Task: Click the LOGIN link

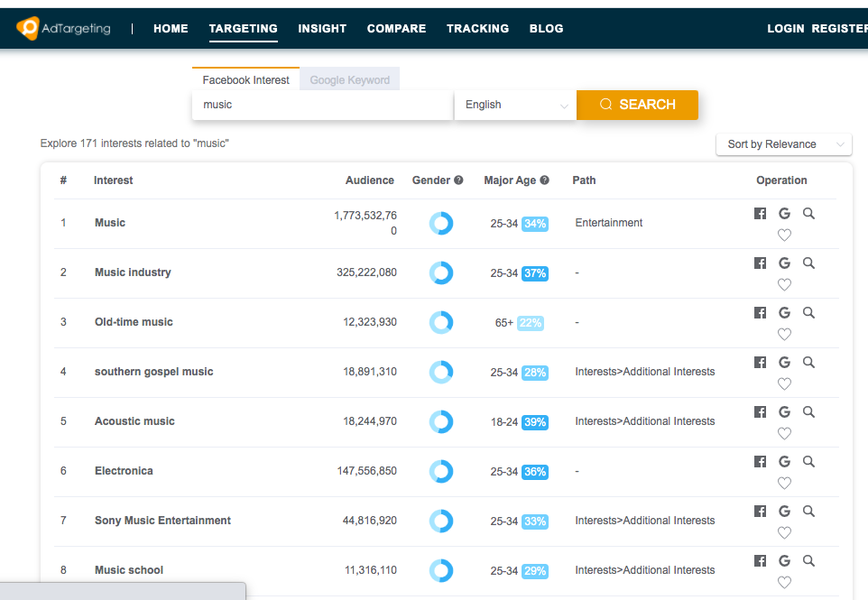Action: click(786, 28)
